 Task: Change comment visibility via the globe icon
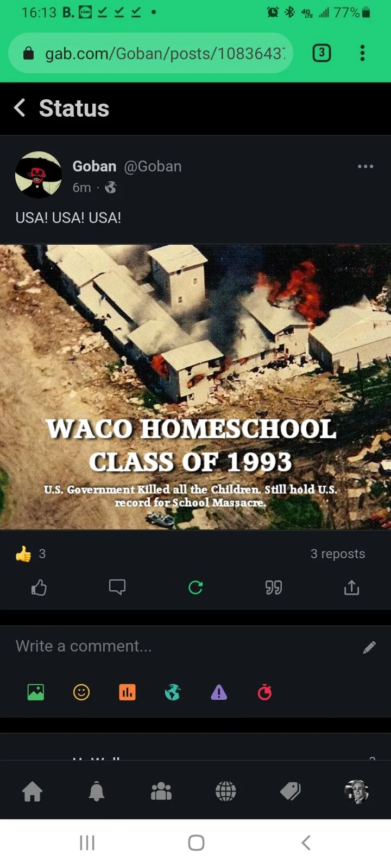point(173,692)
